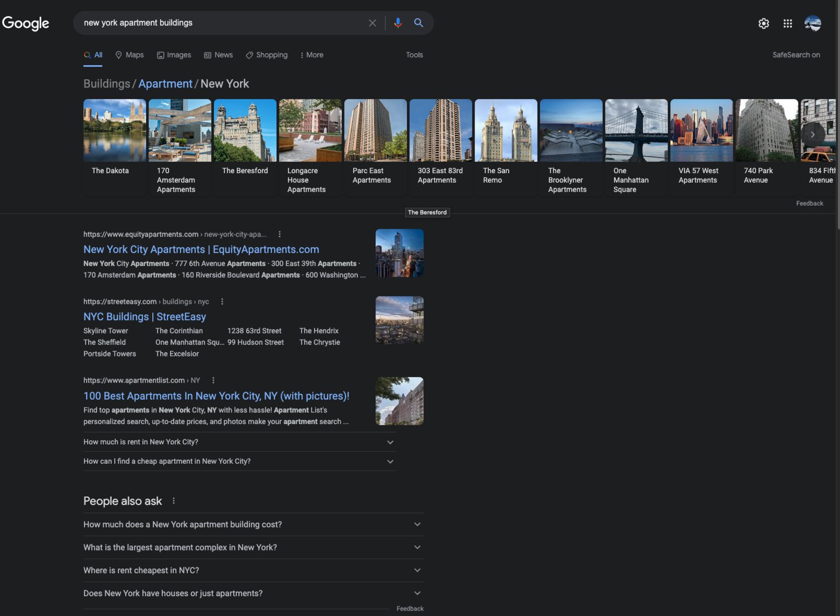840x616 pixels.
Task: Click apartmentlist result thumbnail image
Action: coord(400,401)
